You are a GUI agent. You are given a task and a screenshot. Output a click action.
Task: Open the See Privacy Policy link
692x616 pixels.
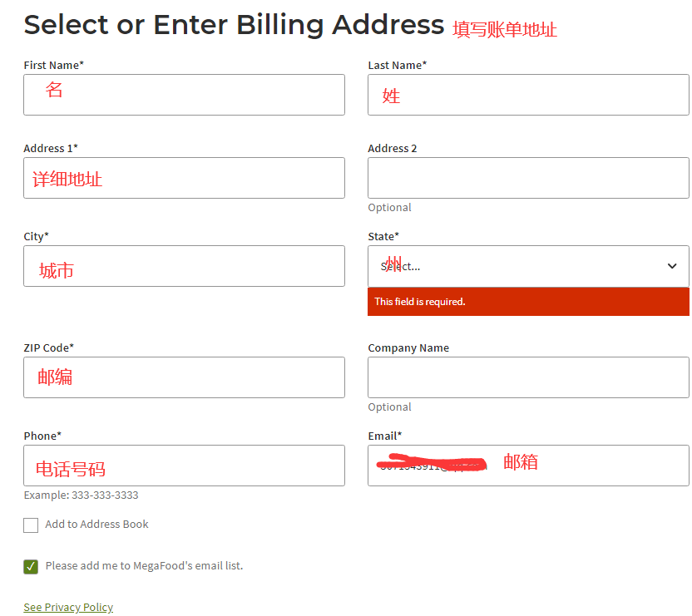[68, 608]
